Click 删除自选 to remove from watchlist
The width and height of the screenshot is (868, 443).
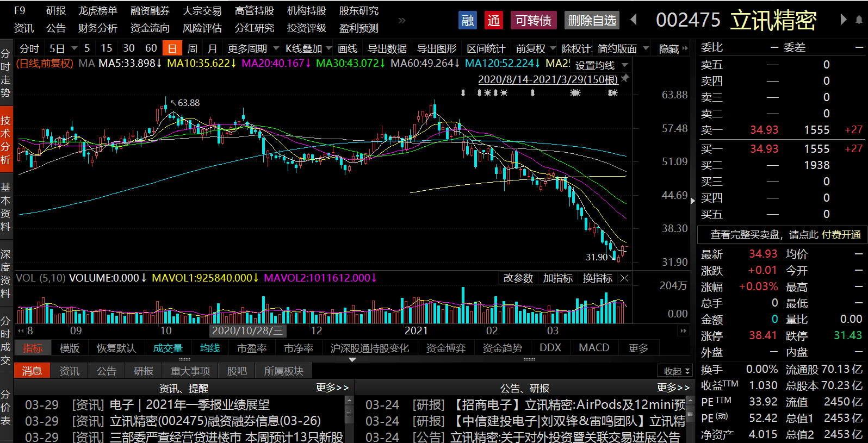tap(592, 21)
